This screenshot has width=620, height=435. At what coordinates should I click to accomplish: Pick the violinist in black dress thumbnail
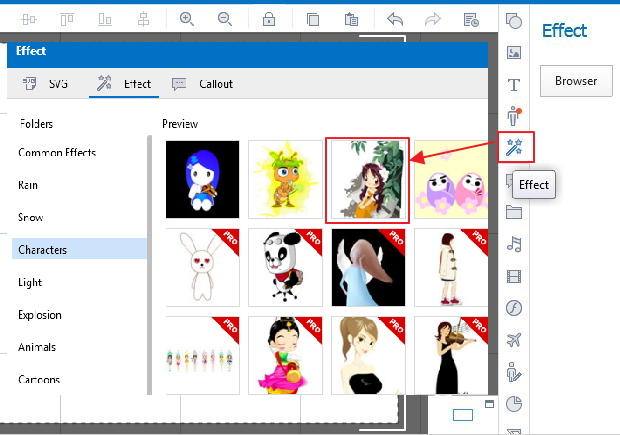[x=451, y=355]
